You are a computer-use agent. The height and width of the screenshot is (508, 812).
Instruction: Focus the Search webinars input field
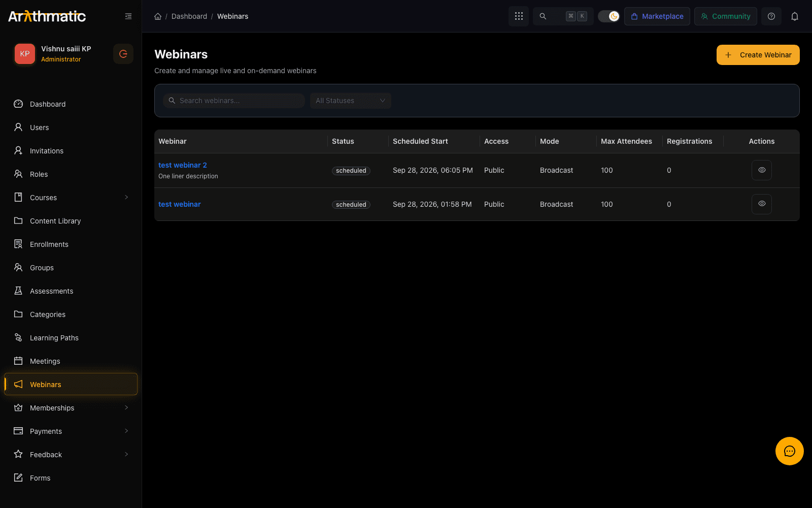point(234,101)
